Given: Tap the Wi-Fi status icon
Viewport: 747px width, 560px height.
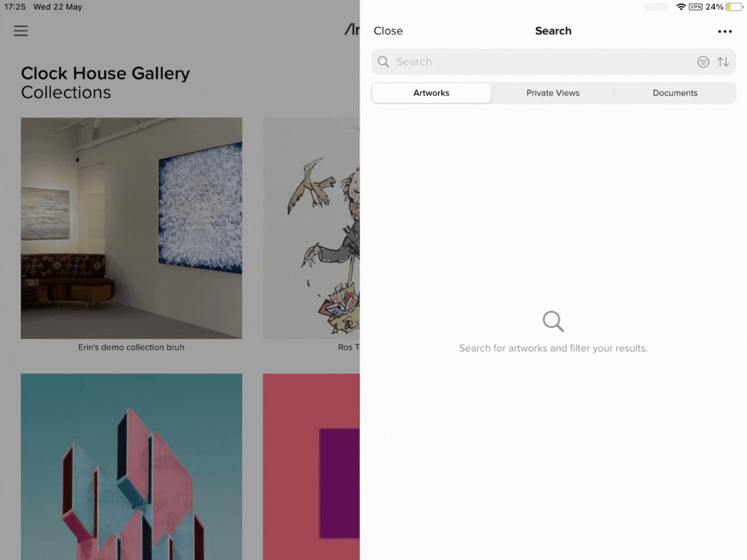Looking at the screenshot, I should (681, 7).
